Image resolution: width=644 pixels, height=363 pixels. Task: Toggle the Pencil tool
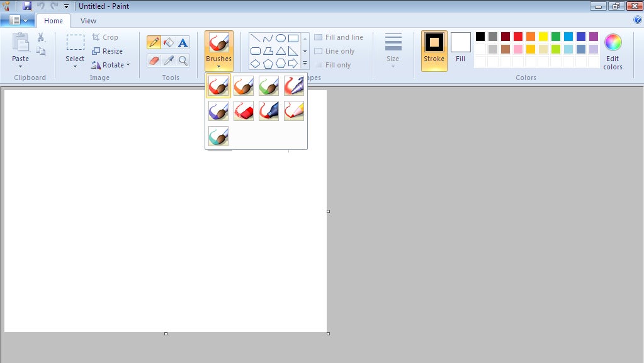click(x=154, y=42)
